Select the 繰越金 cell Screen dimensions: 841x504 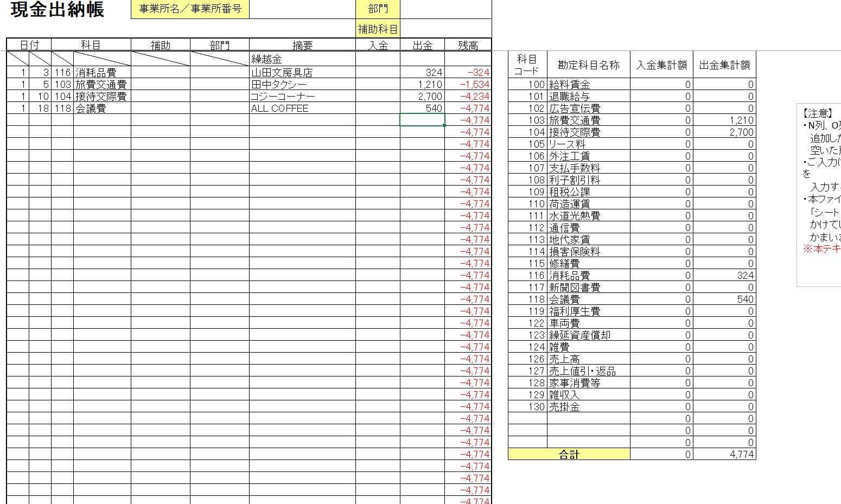pyautogui.click(x=302, y=59)
